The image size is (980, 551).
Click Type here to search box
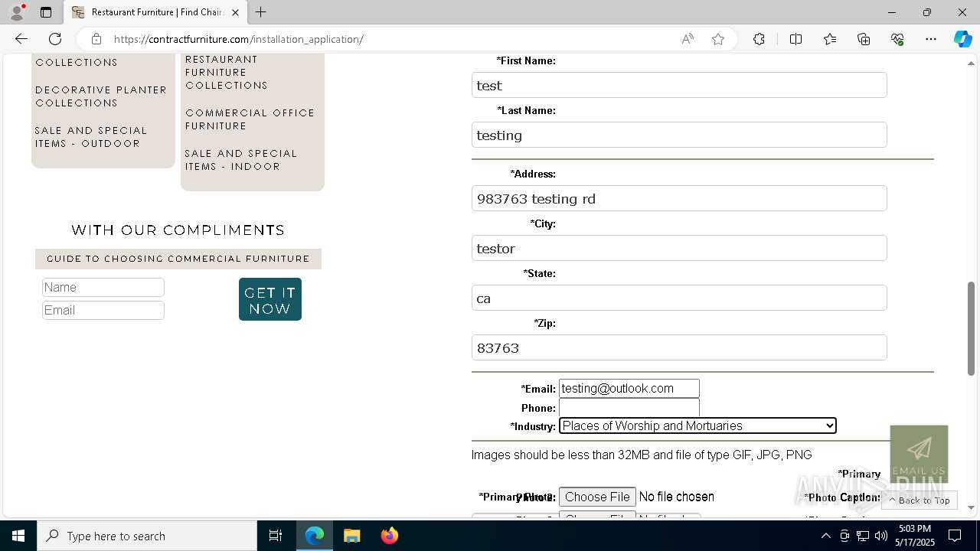click(x=147, y=536)
